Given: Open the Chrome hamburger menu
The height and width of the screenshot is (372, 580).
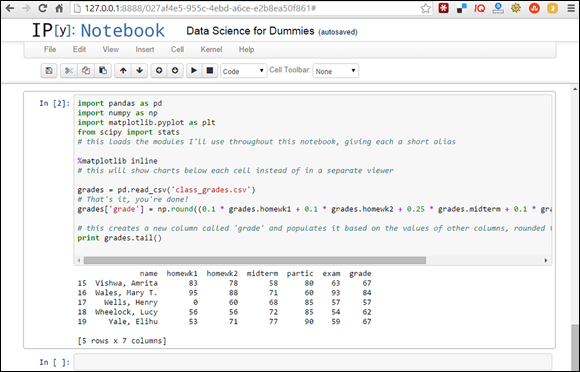Looking at the screenshot, I should 571,8.
